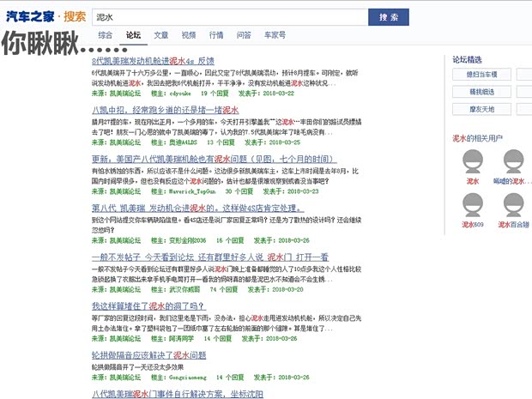The image size is (532, 399).
Task: Switch to the 行情 tab
Action: [x=216, y=35]
